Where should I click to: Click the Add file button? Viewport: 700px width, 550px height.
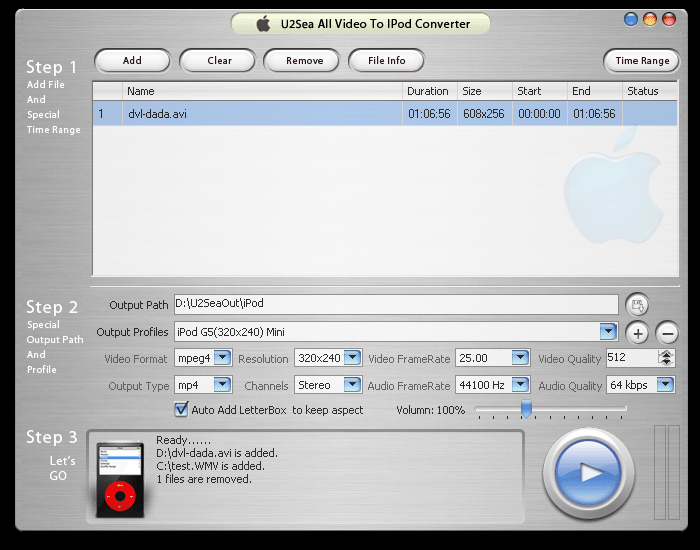[x=132, y=61]
